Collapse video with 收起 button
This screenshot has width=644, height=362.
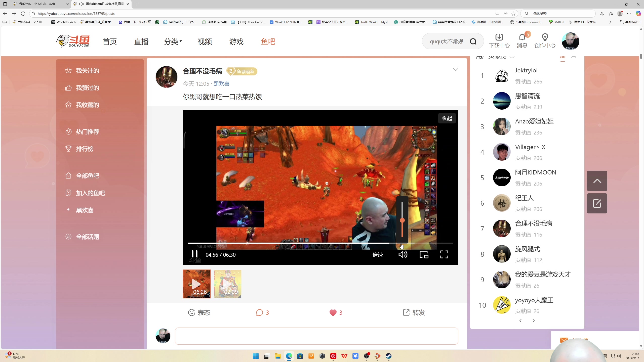coord(447,118)
